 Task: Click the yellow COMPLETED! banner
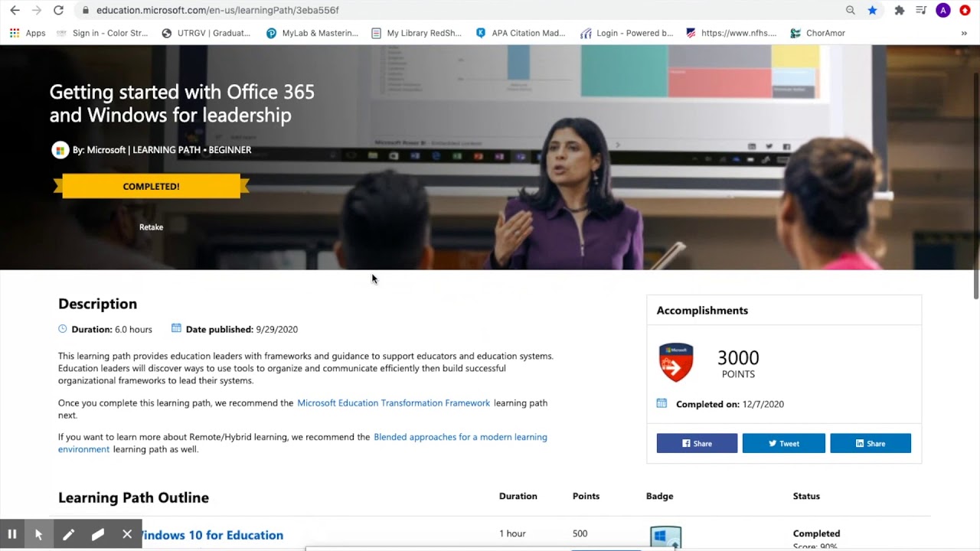(x=151, y=186)
